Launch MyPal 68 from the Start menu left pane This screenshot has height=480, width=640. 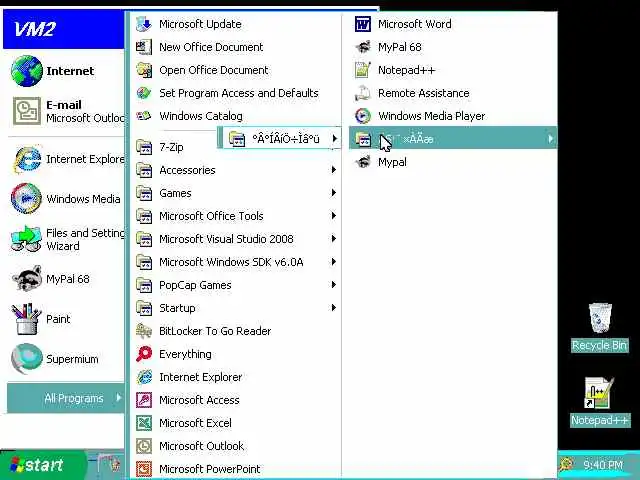click(67, 279)
